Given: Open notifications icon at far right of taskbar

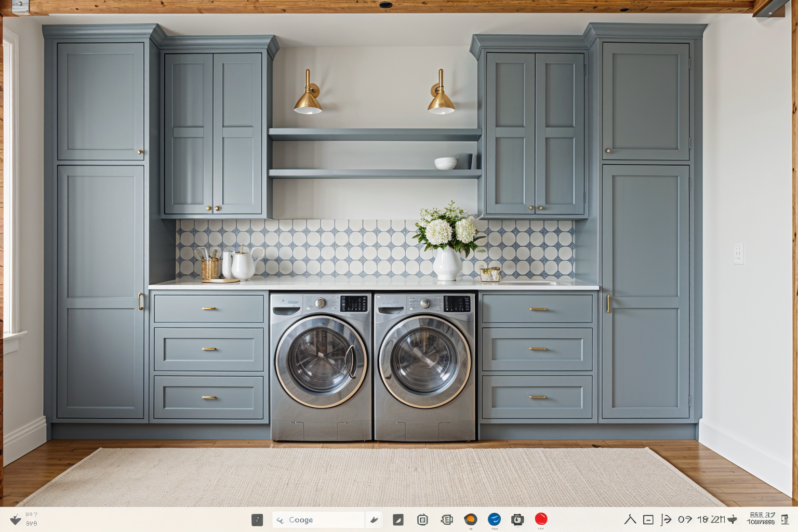Looking at the screenshot, I should [x=784, y=519].
